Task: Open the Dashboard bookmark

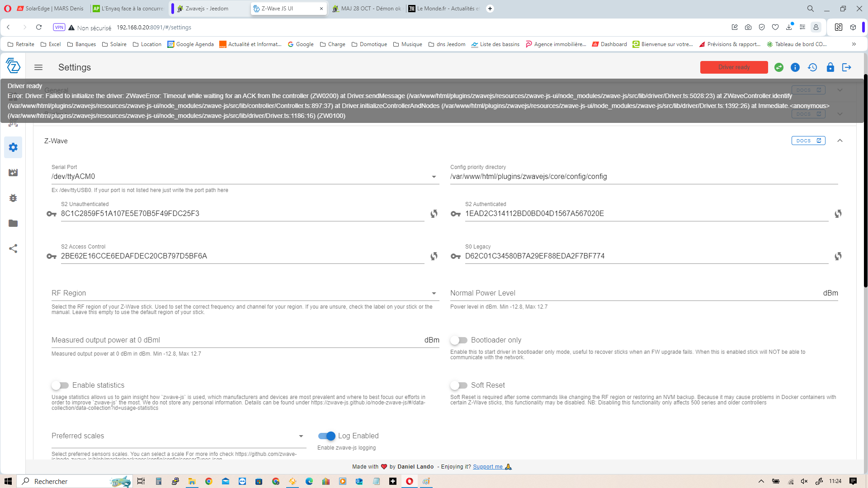Action: click(609, 44)
